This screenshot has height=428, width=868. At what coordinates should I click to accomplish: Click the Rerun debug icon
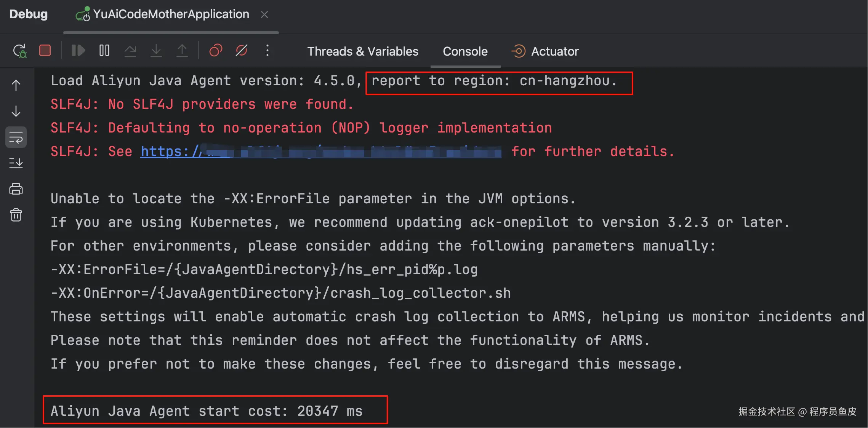pos(19,51)
